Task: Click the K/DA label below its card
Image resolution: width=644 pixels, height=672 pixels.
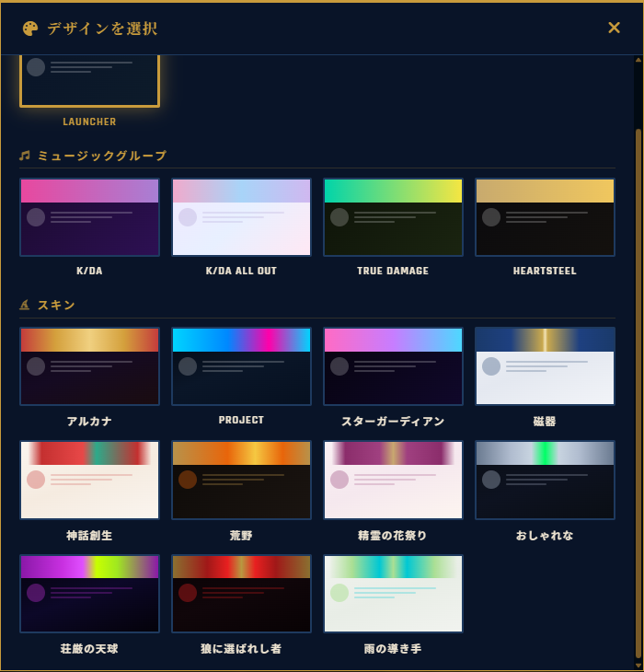Action: pos(89,271)
